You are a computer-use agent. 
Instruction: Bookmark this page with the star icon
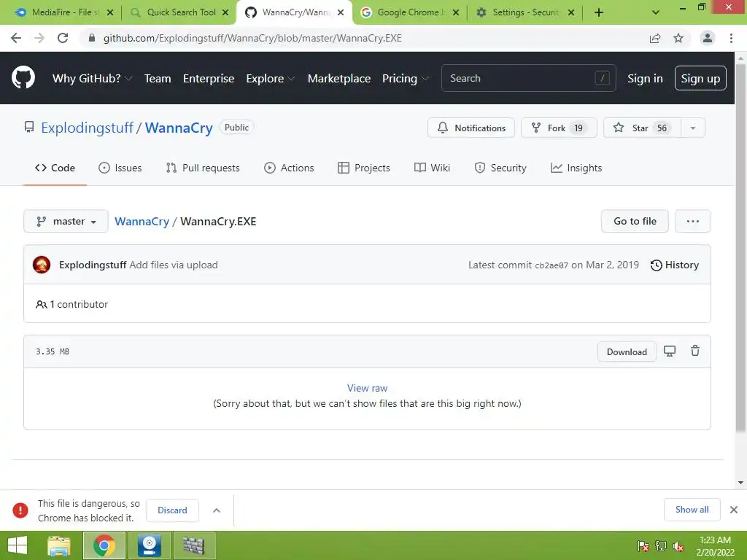(678, 38)
